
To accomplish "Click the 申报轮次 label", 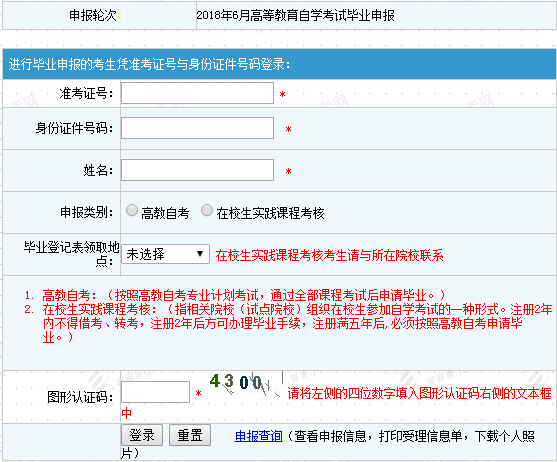I will tap(95, 15).
